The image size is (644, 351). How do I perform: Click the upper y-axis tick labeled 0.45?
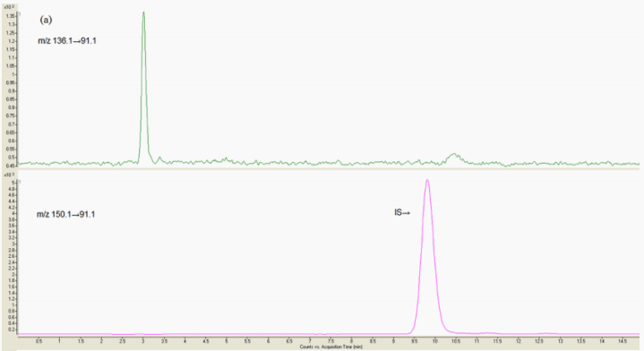pos(11,166)
